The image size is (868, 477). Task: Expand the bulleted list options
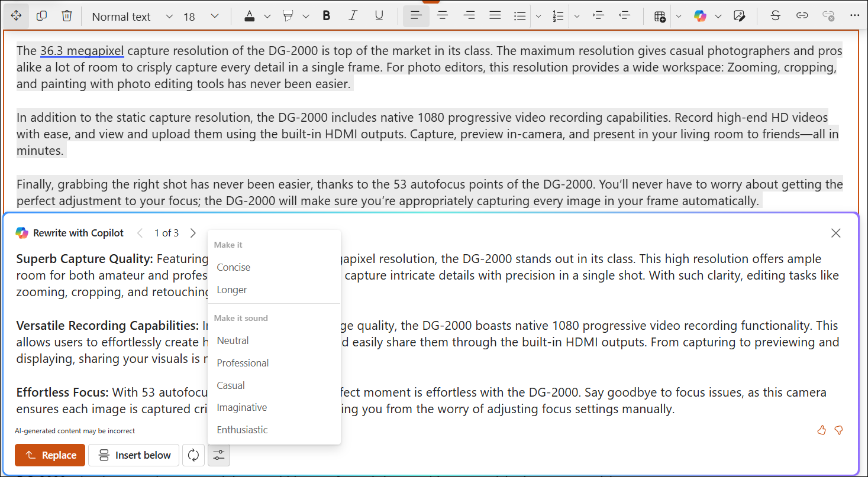pyautogui.click(x=538, y=15)
